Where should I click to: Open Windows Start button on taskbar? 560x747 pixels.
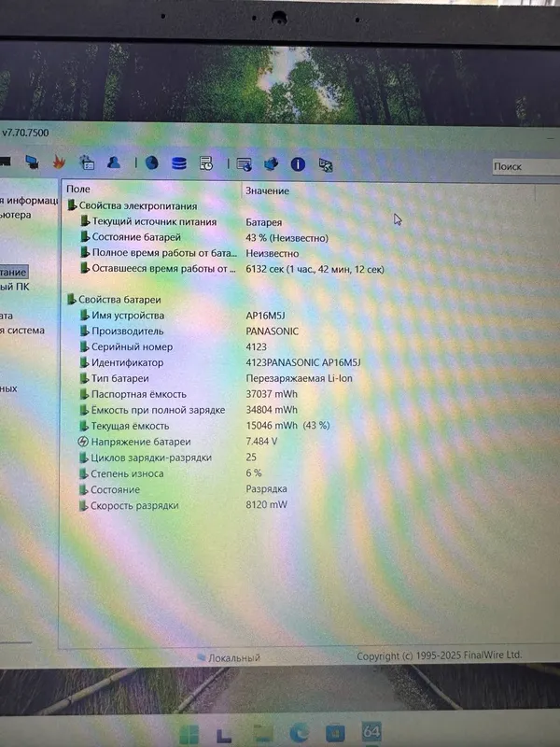(189, 734)
